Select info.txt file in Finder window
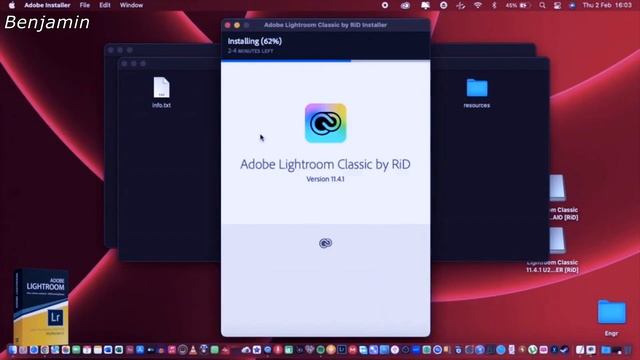Image resolution: width=640 pixels, height=360 pixels. tap(161, 92)
